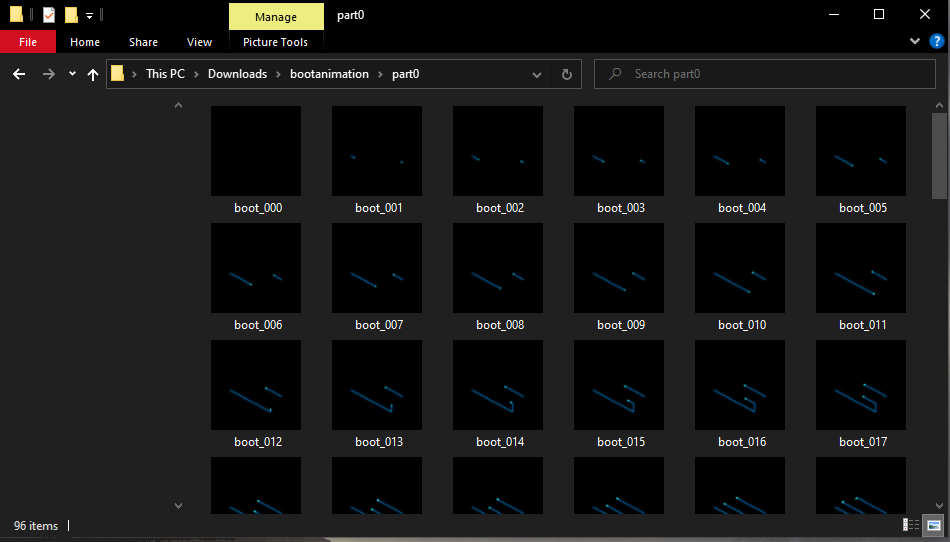Screen dimensions: 950x542
Task: Click the folder icon in address bar
Action: point(118,74)
